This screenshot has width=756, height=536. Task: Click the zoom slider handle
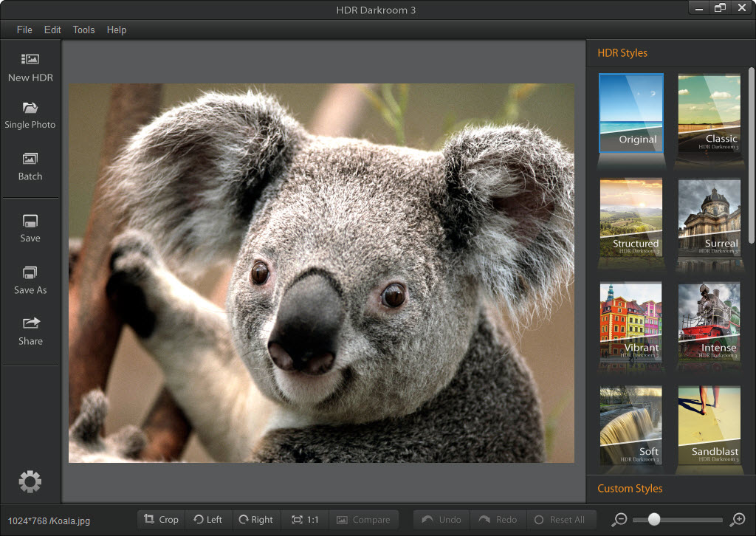coord(654,519)
